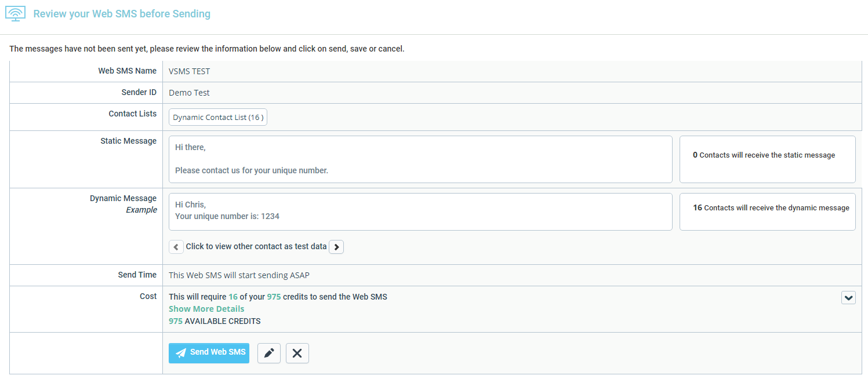Click the 975 AVAILABLE CREDITS text

(x=215, y=321)
